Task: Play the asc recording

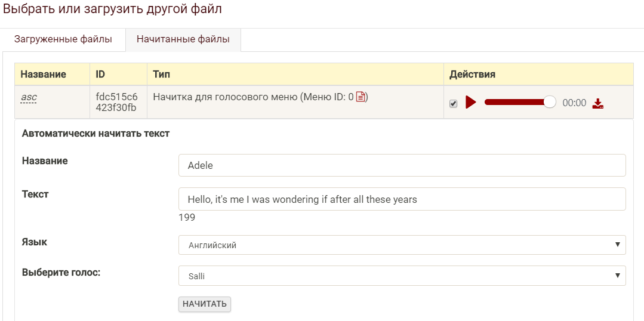Action: coord(471,103)
